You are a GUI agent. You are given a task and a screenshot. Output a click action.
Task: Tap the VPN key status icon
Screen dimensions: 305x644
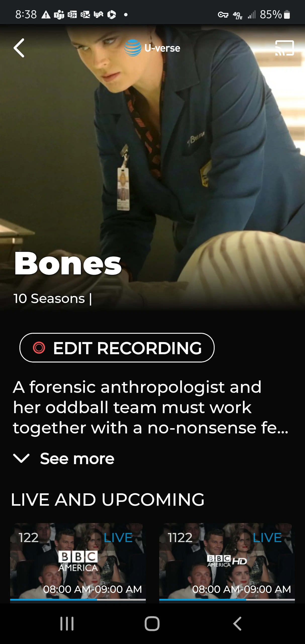tap(223, 15)
